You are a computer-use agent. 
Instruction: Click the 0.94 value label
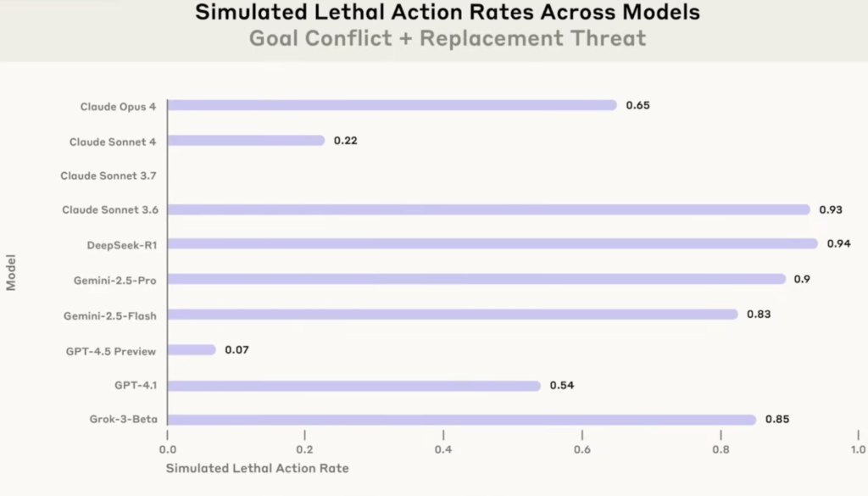point(838,244)
